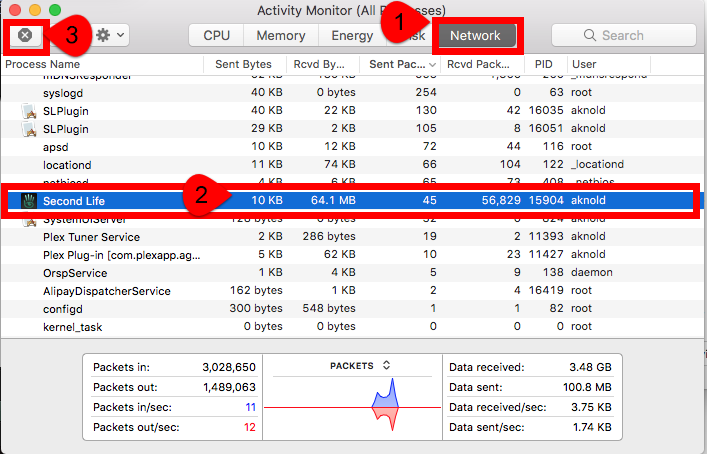Click the first SLPlugin icon, PID 16035
The height and width of the screenshot is (454, 707).
pyautogui.click(x=29, y=111)
